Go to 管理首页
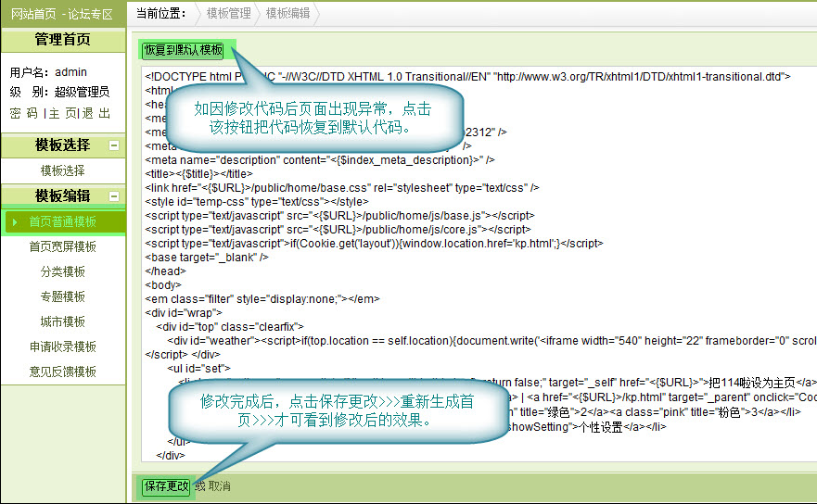 coord(62,40)
